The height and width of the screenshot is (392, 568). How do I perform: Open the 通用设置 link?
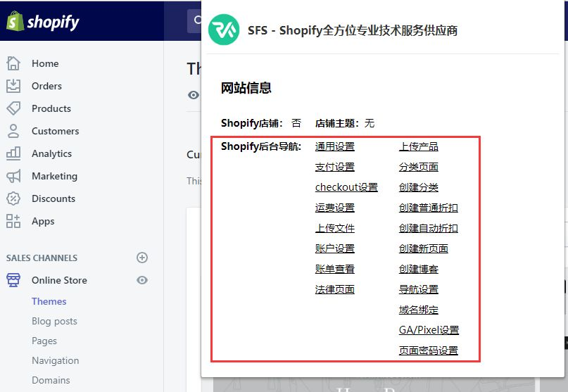point(334,146)
